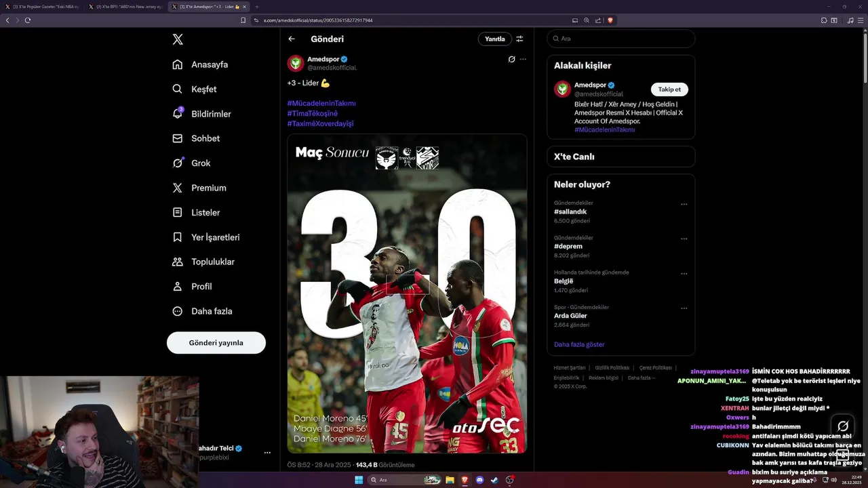
Task: Open Grok from the sidebar
Action: click(x=191, y=163)
